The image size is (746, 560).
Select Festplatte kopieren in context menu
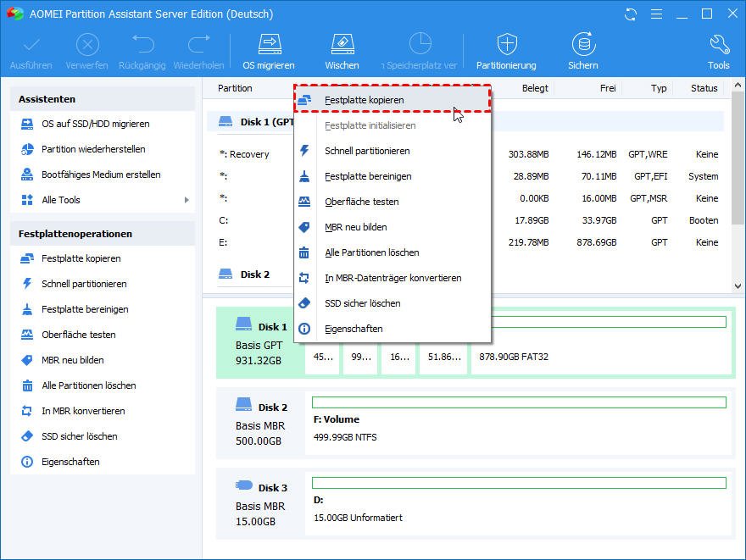392,100
